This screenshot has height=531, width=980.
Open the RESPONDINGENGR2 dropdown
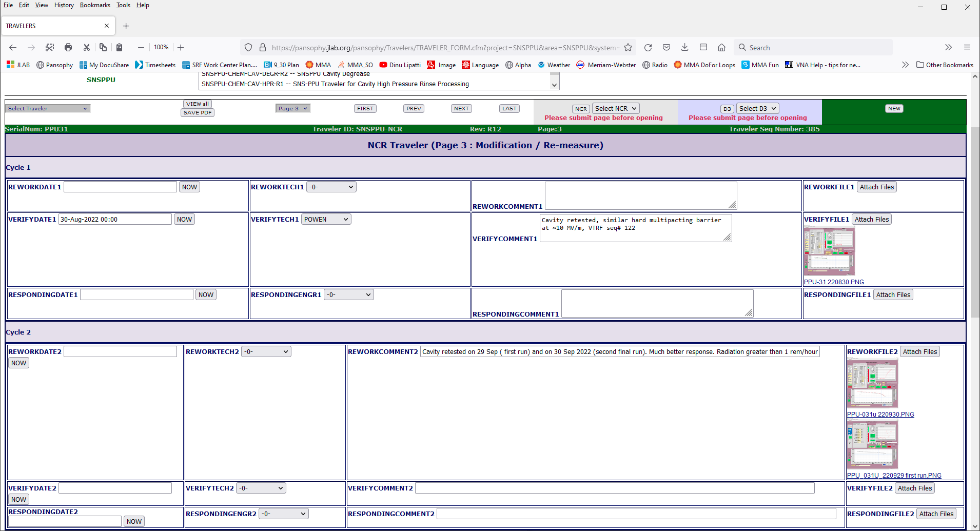tap(284, 514)
